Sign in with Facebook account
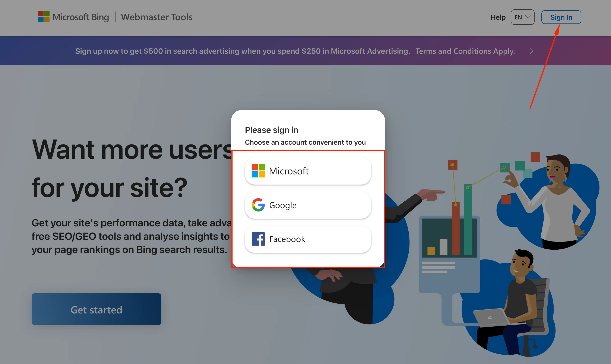 (x=308, y=239)
